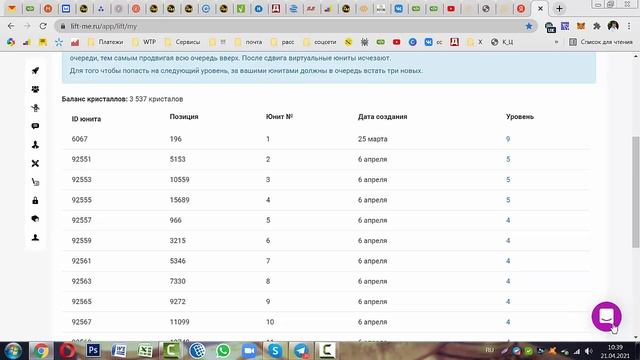Click the volume icon in system tray

588,351
